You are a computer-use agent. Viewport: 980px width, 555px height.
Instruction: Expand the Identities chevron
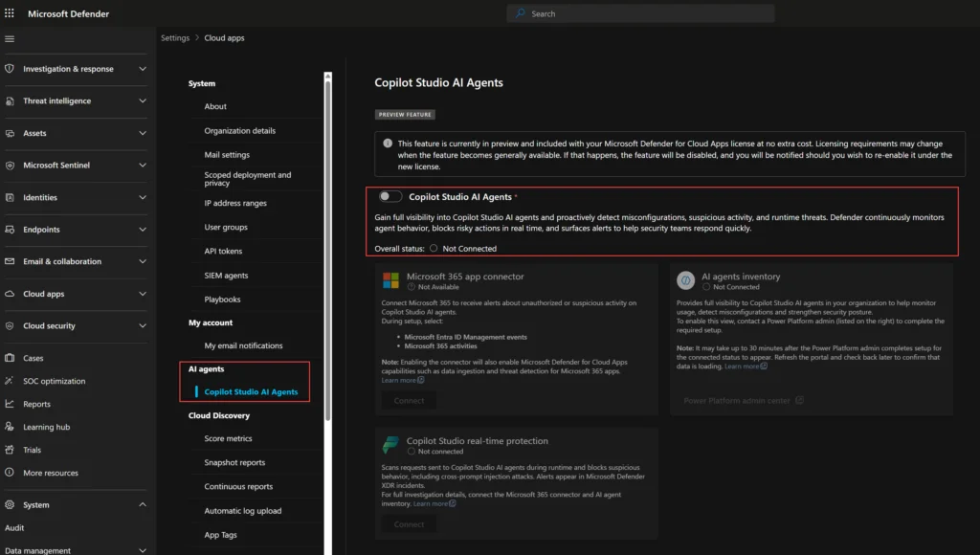point(143,197)
